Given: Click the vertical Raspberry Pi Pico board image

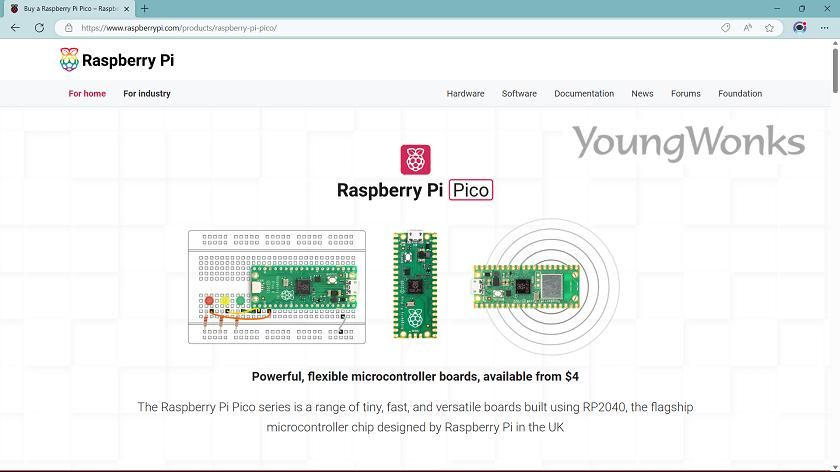Looking at the screenshot, I should point(415,284).
